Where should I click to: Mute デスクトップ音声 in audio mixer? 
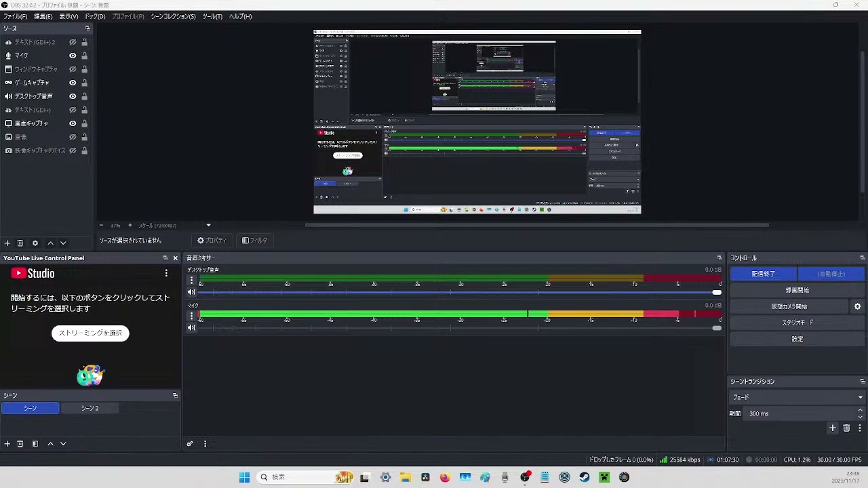coord(191,292)
